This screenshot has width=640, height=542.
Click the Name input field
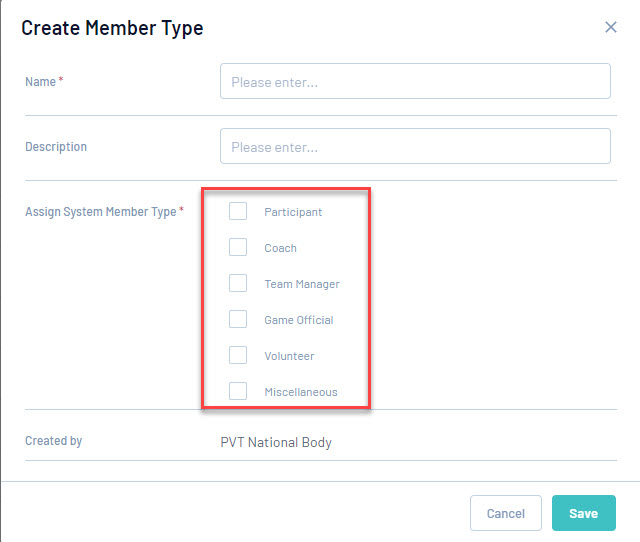click(x=415, y=82)
